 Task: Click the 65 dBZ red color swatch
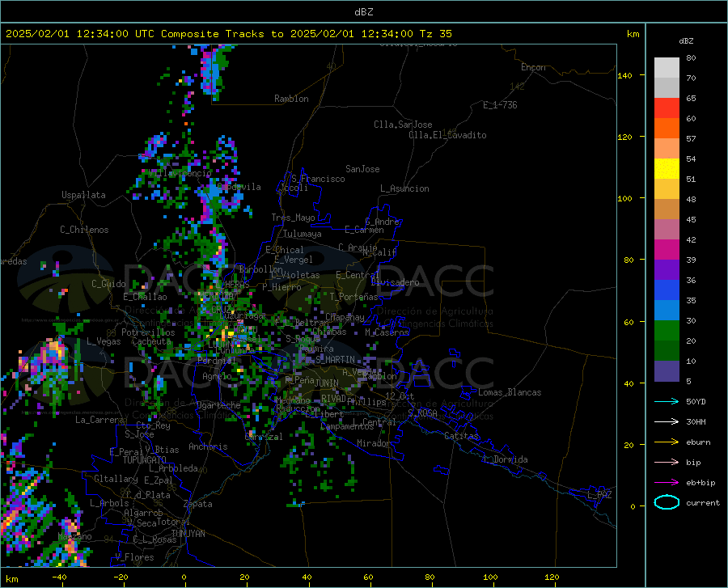667,108
